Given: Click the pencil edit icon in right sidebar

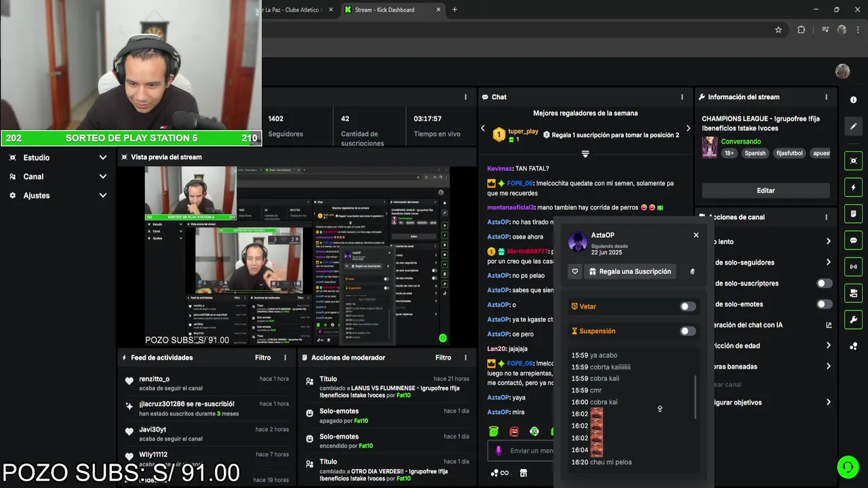Looking at the screenshot, I should tap(853, 126).
